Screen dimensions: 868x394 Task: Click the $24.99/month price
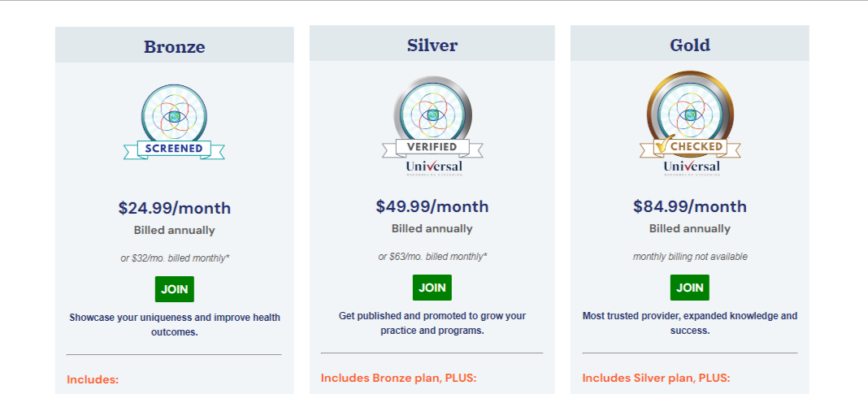[175, 208]
